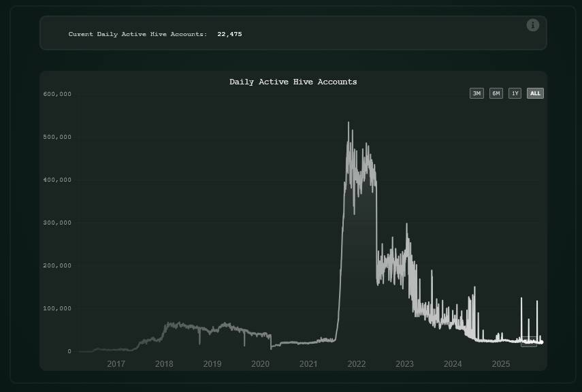The height and width of the screenshot is (392, 582).
Task: Click the 'Curent Daily Active Hive Accounts:' label
Action: tap(138, 34)
